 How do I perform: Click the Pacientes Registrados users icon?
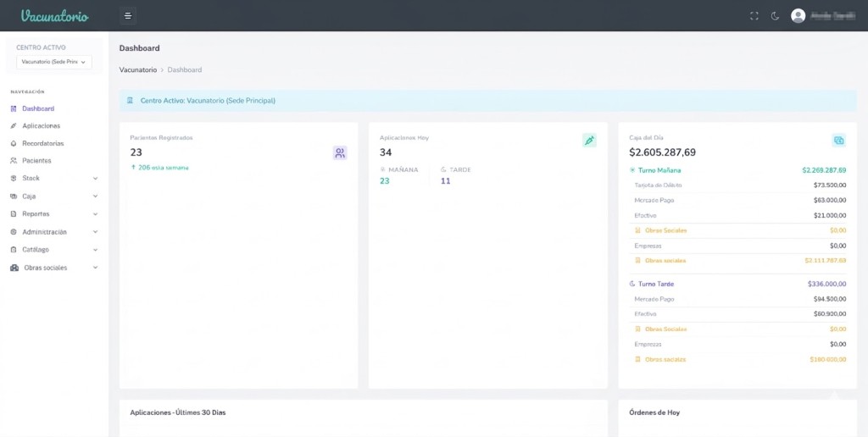point(340,153)
